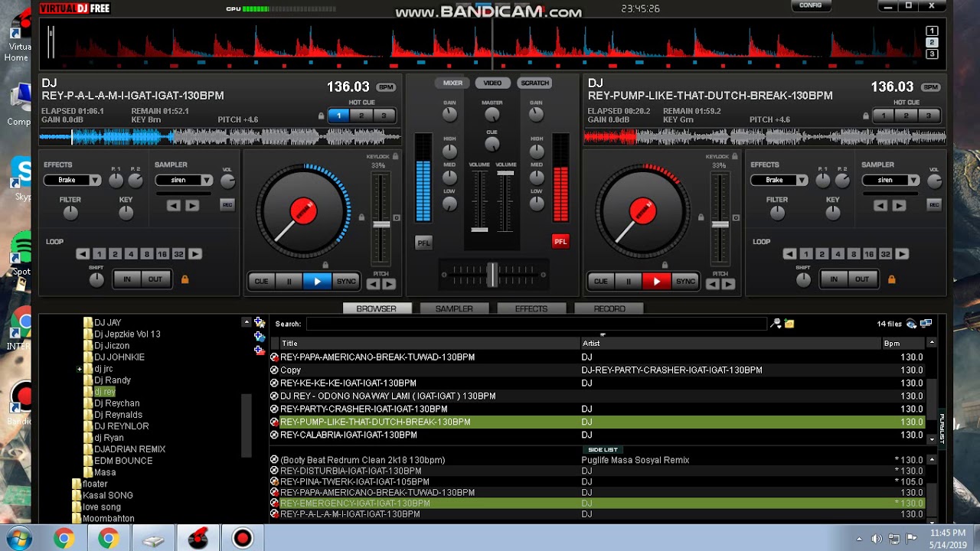Screen dimensions: 980x551
Task: Open the SAMPLER tab
Action: pyautogui.click(x=454, y=308)
